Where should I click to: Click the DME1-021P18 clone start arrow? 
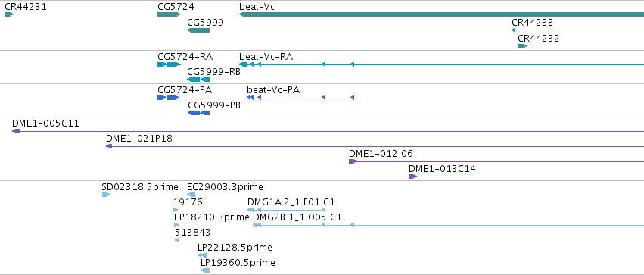(x=109, y=146)
